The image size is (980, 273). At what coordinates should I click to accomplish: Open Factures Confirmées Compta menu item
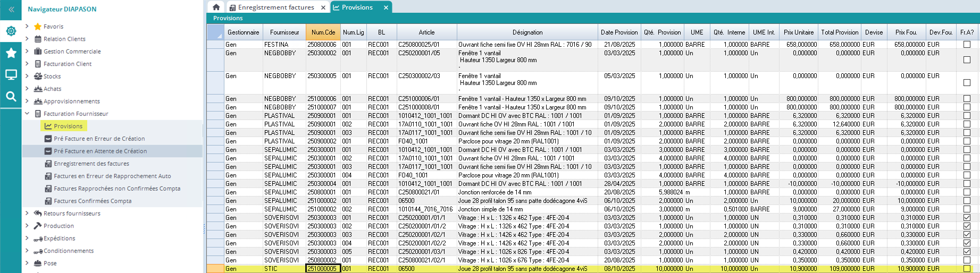93,201
